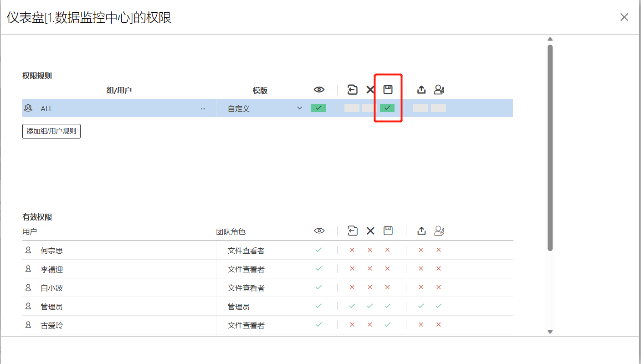Click the save floppy icon in 权限规则 header
This screenshot has height=364, width=641.
388,90
